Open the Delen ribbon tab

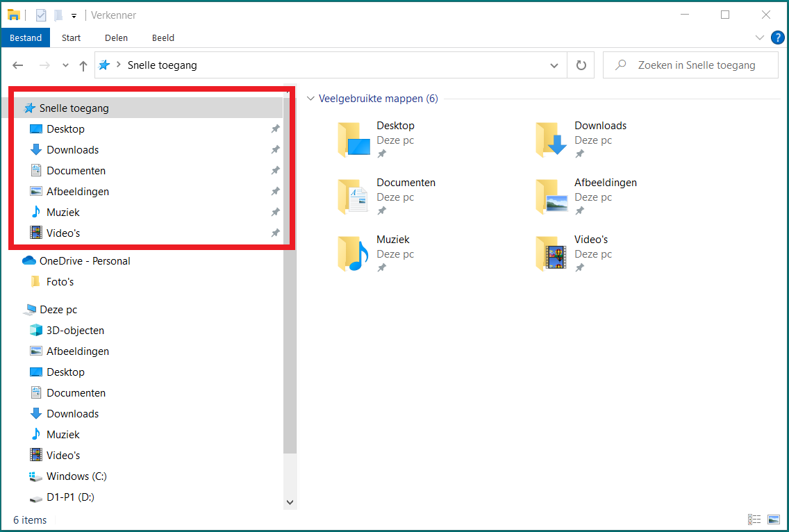coord(116,38)
